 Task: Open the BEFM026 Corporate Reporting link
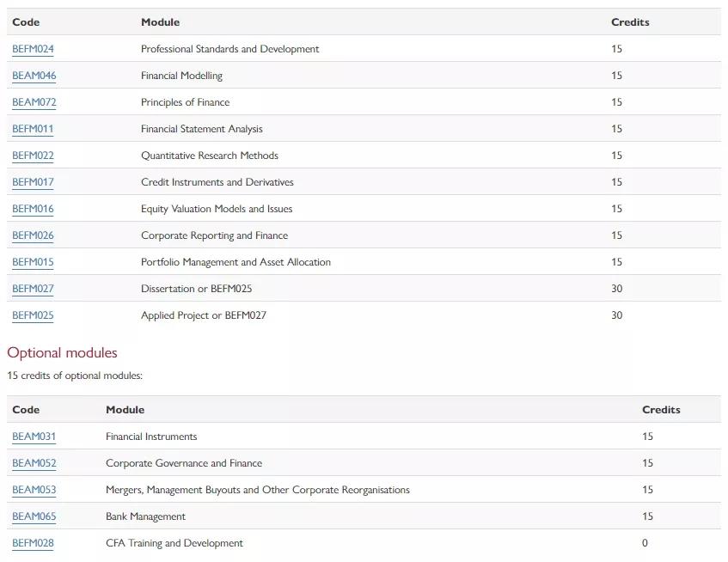32,235
